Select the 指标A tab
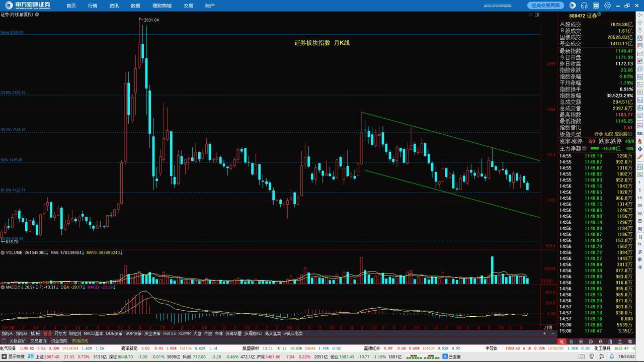Screen dimensions: 644x362 8,333
